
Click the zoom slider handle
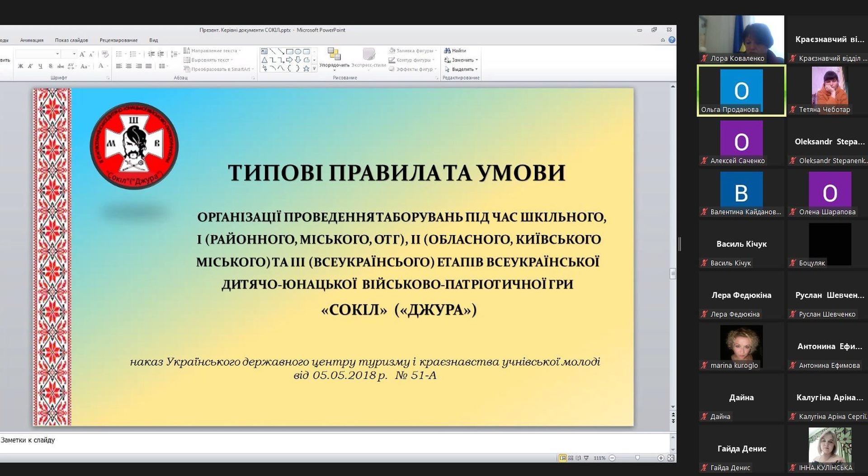coord(637,458)
